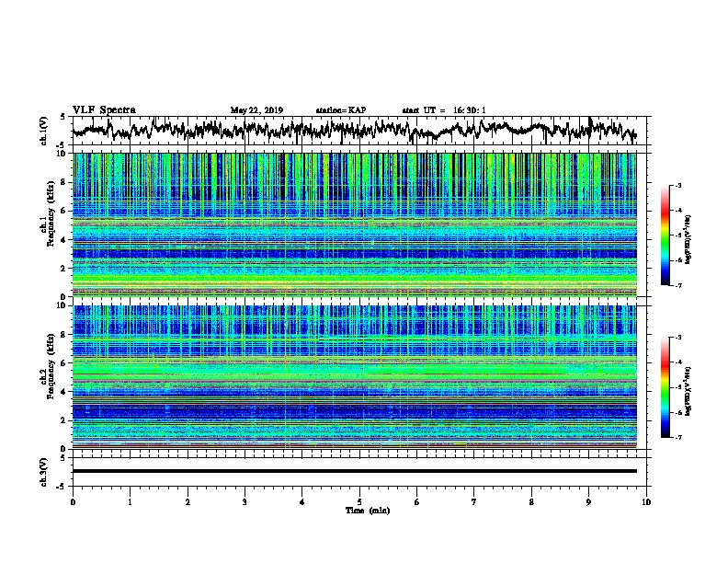This screenshot has width=728, height=563.
Task: Click the ch.2 spectrogram color scale bar
Action: pos(665,387)
